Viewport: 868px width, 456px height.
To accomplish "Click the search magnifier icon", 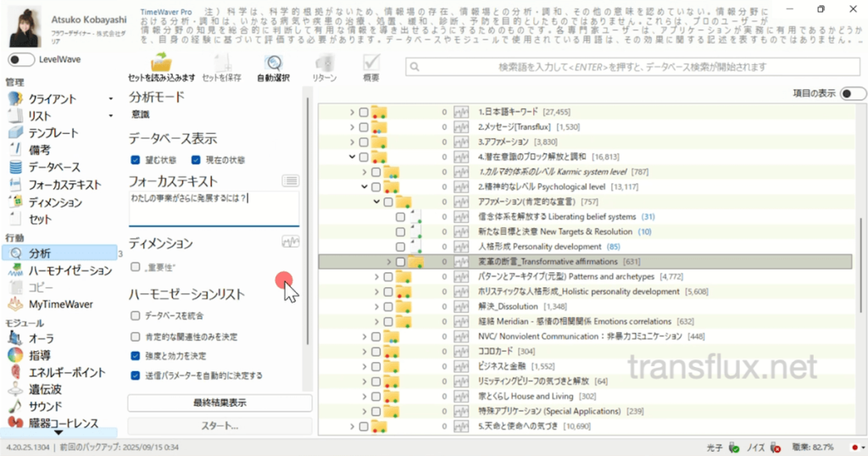I will tap(415, 67).
